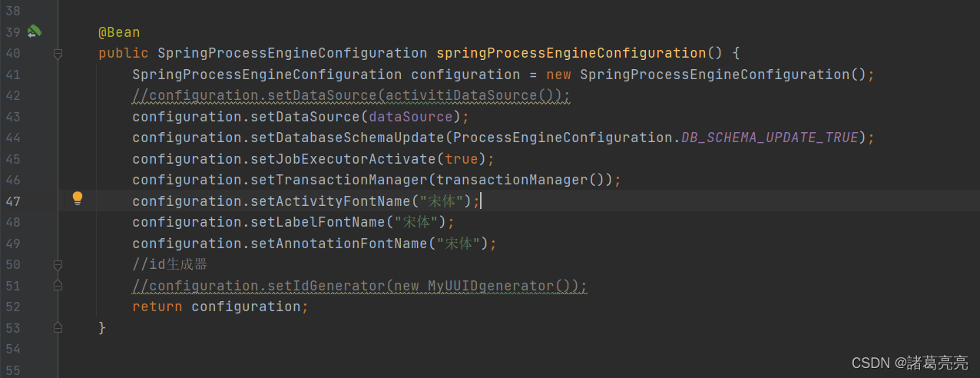Click the return configuration statement
The width and height of the screenshot is (980, 378).
pyautogui.click(x=220, y=307)
